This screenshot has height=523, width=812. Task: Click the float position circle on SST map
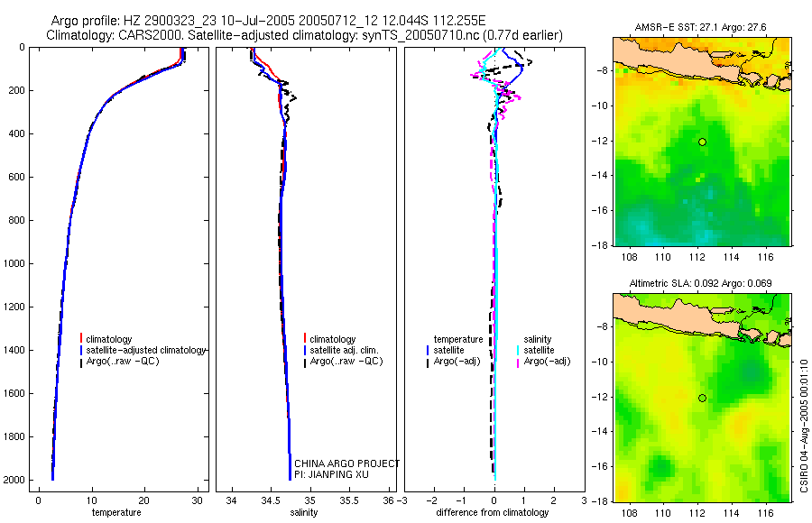tap(702, 142)
